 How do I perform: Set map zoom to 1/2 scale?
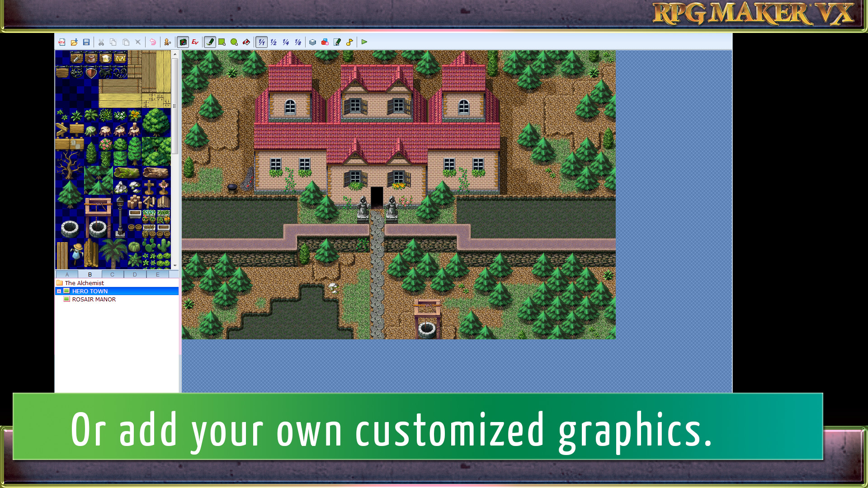(273, 42)
